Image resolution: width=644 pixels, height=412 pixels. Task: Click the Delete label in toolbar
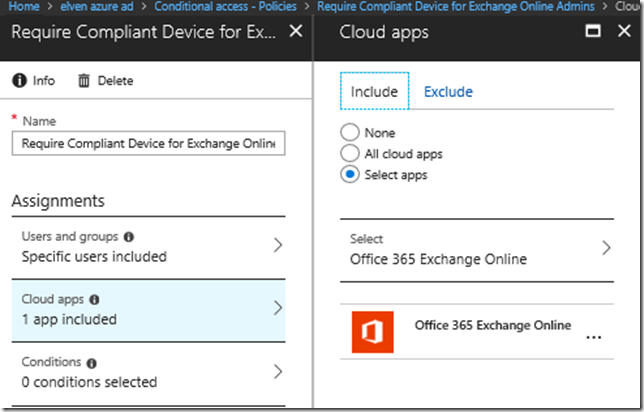click(x=115, y=81)
